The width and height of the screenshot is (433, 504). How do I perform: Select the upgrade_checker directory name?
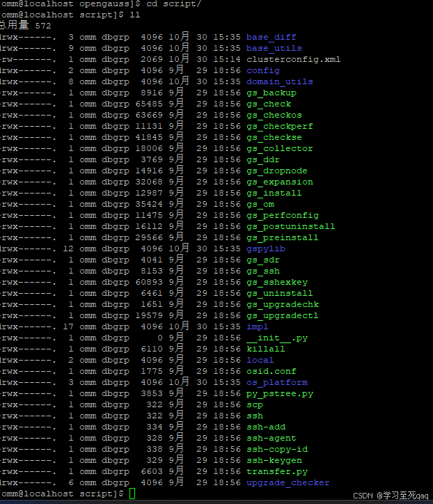[288, 482]
